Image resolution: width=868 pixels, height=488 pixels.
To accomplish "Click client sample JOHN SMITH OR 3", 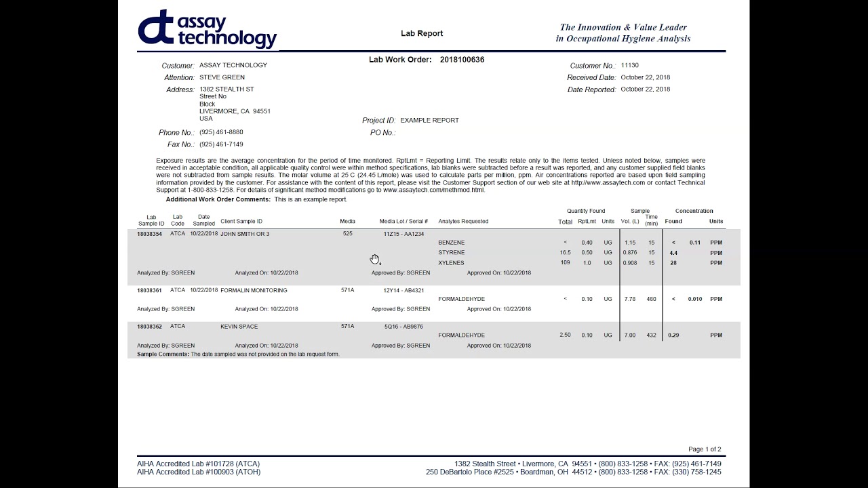I will pos(245,234).
